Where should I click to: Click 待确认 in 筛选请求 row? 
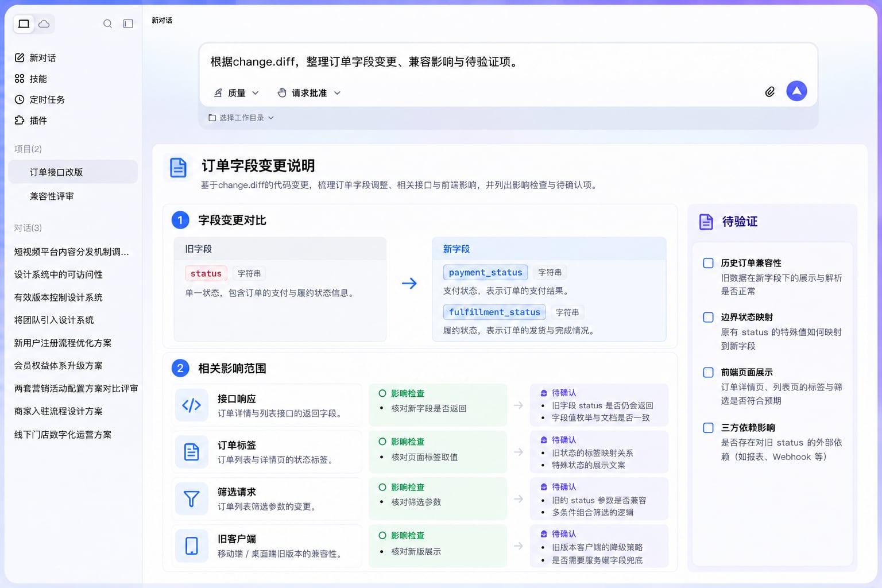pos(564,487)
